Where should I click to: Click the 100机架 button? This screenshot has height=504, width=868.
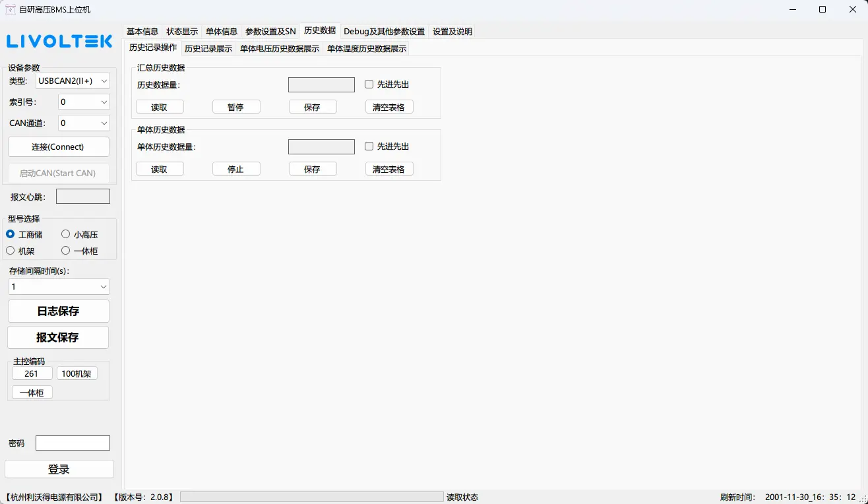point(77,373)
